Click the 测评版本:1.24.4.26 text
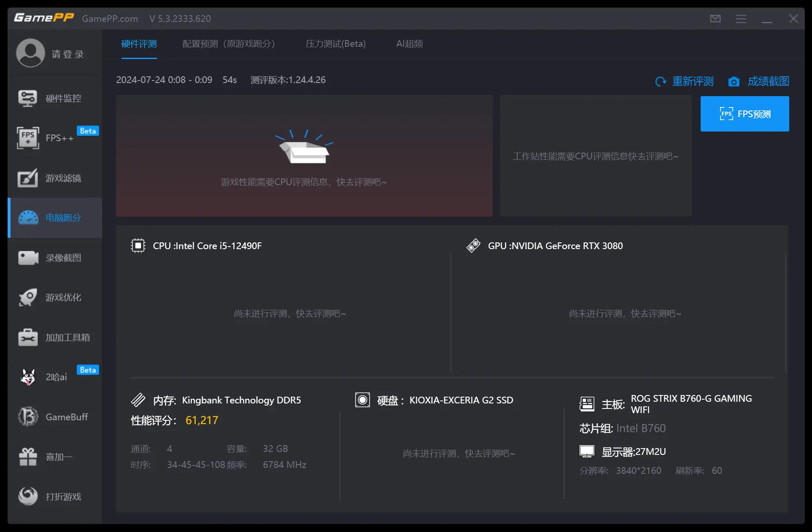 288,80
